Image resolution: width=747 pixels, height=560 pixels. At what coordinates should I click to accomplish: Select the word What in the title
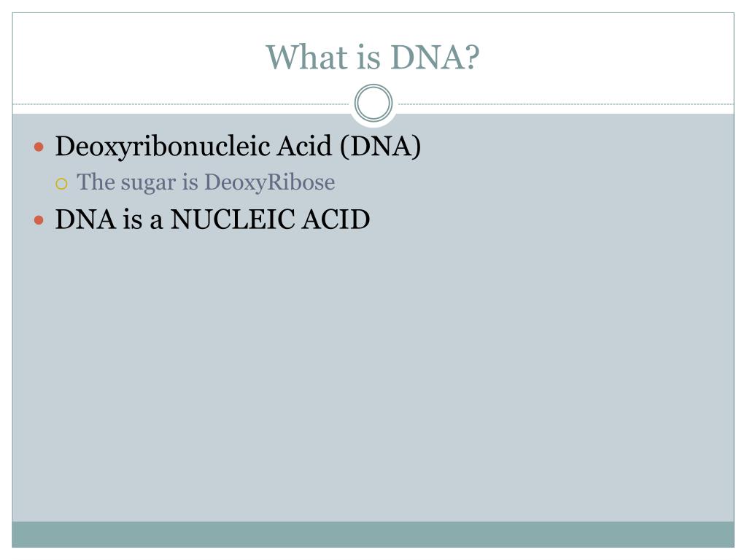pos(307,57)
